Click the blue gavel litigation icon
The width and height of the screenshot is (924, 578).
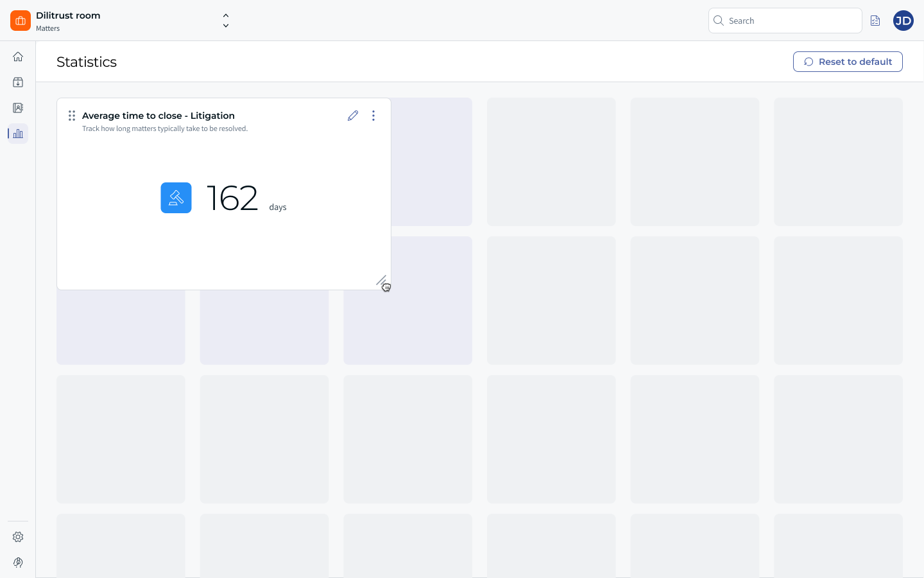(176, 198)
